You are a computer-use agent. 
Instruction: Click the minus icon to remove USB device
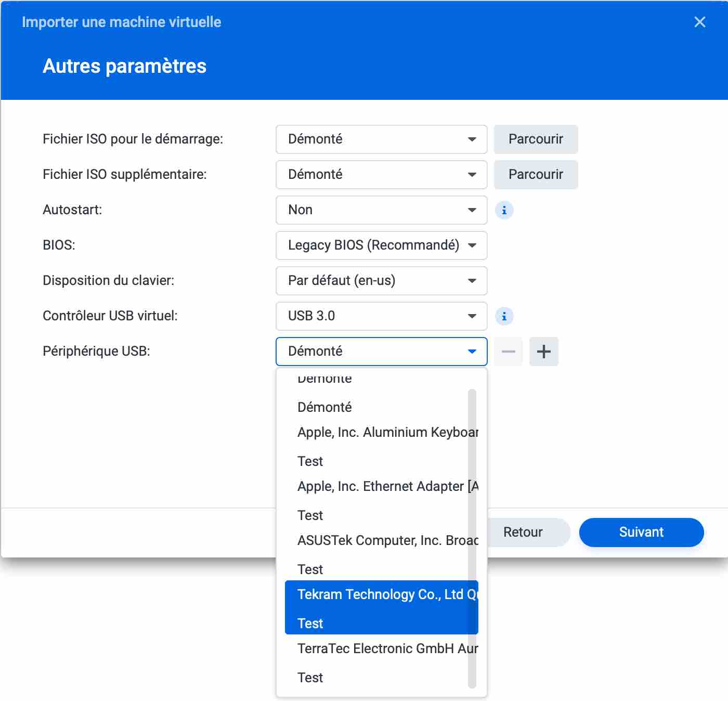[509, 352]
